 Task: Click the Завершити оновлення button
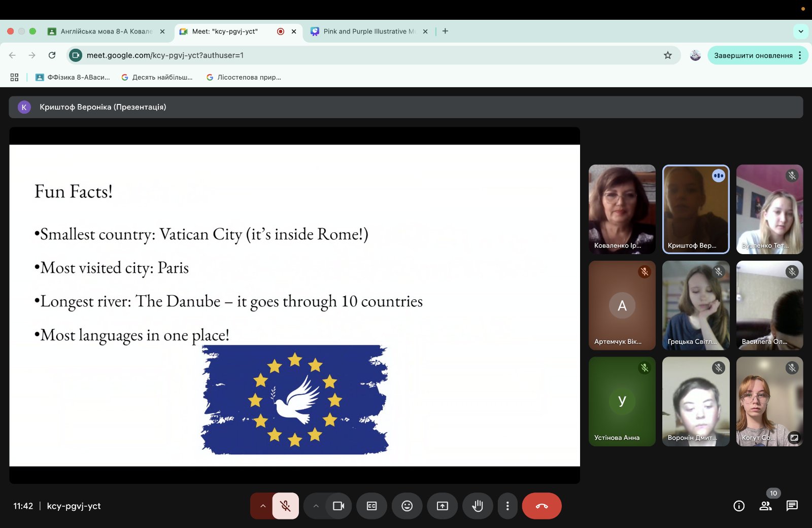tap(753, 55)
